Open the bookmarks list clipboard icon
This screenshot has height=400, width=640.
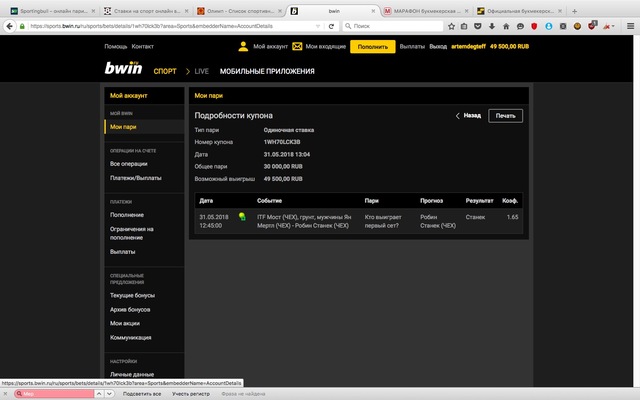coord(464,26)
